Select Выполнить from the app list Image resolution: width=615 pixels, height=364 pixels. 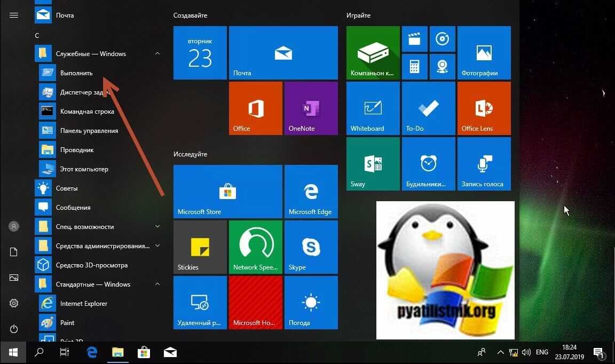pyautogui.click(x=76, y=73)
